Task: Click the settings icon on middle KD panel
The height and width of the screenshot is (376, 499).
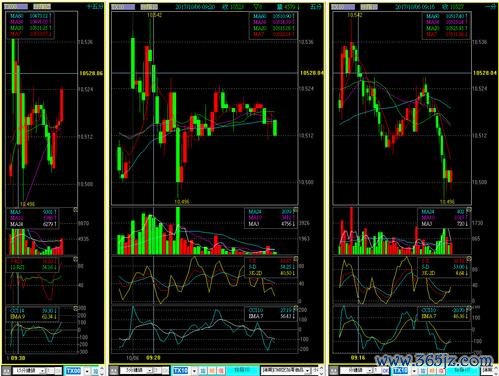Action: pos(295,259)
